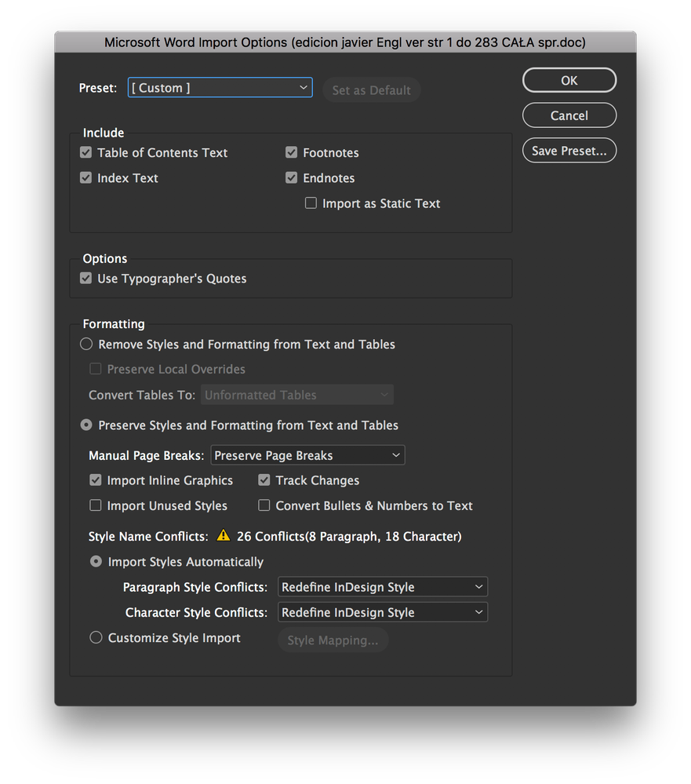Viewport: 691px width, 784px height.
Task: Uncheck the Endnotes checkbox
Action: [x=292, y=178]
